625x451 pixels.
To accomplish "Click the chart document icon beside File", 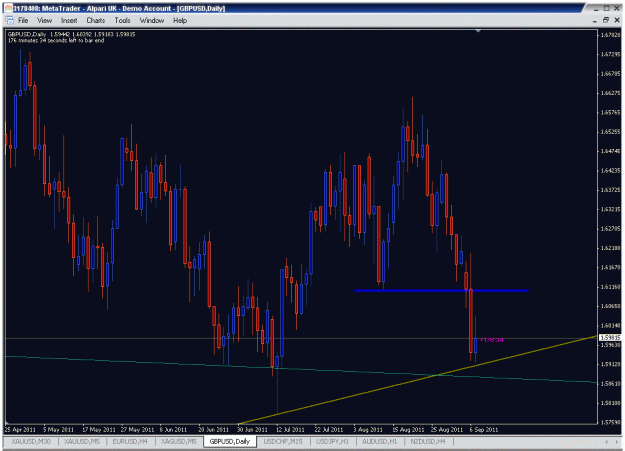I will coord(10,20).
